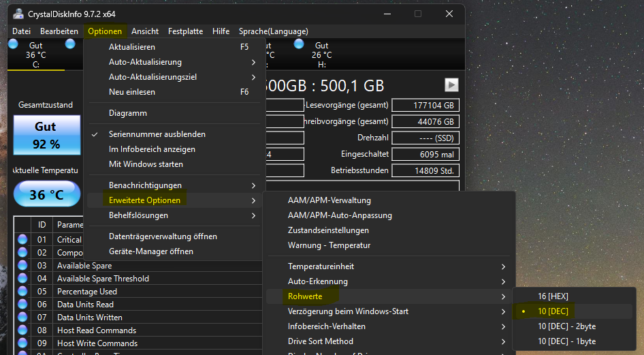Choose Neu einlesen menu entry

tap(174, 92)
